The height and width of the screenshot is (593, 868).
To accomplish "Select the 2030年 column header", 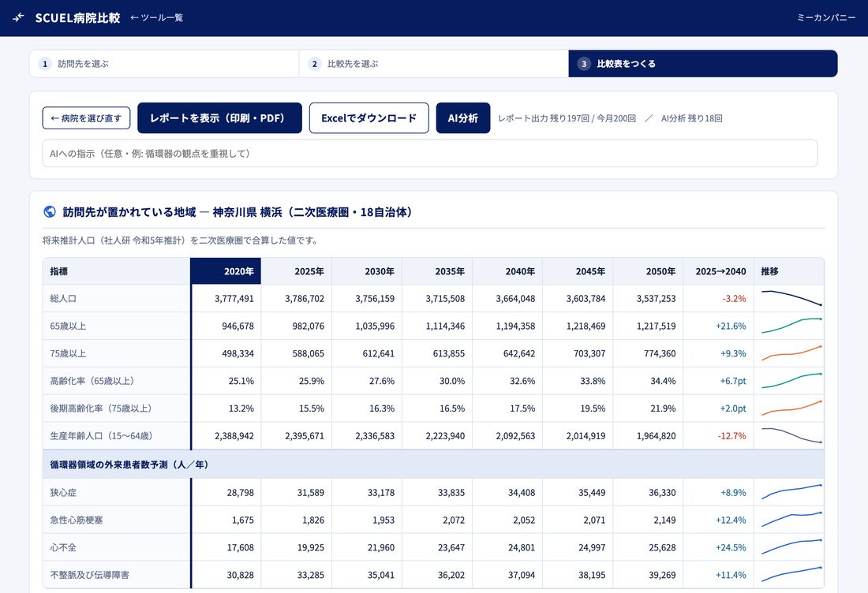I will pyautogui.click(x=366, y=271).
